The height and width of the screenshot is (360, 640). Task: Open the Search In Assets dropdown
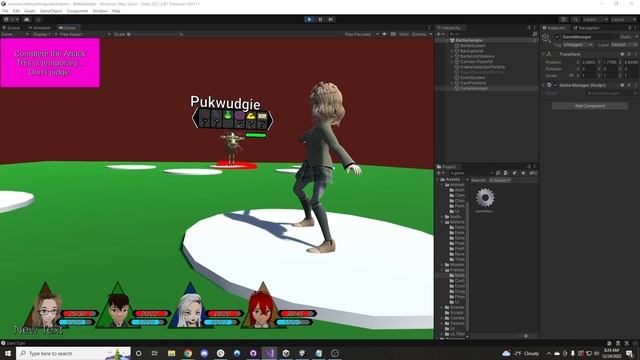[500, 180]
